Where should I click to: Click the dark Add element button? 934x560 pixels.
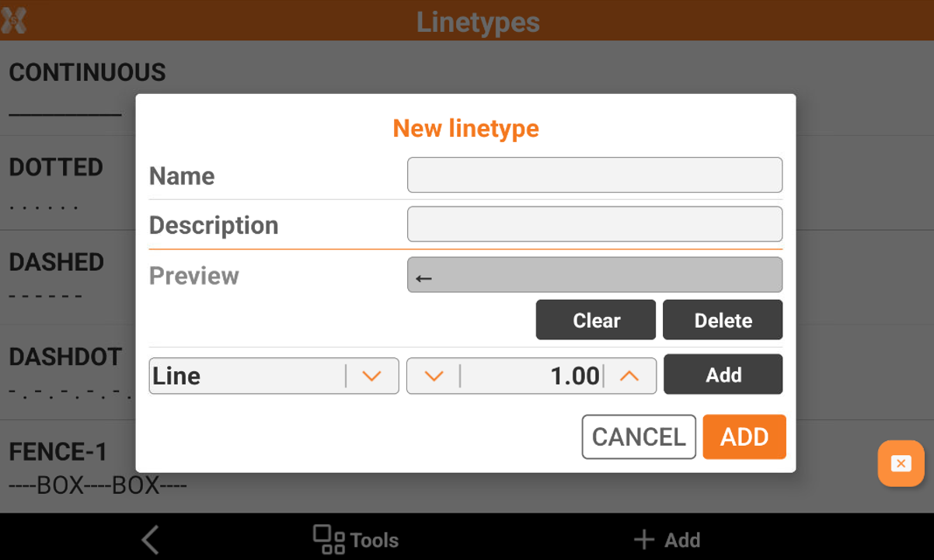pyautogui.click(x=723, y=374)
